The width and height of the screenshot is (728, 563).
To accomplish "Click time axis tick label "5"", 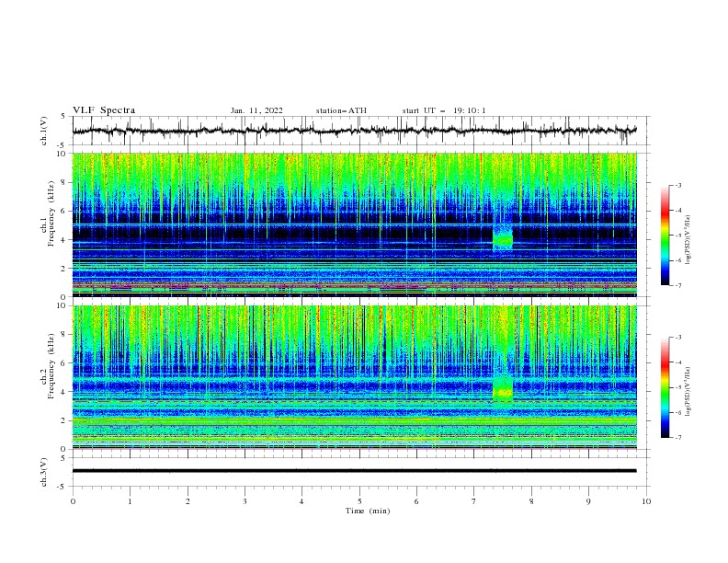I will click(359, 501).
